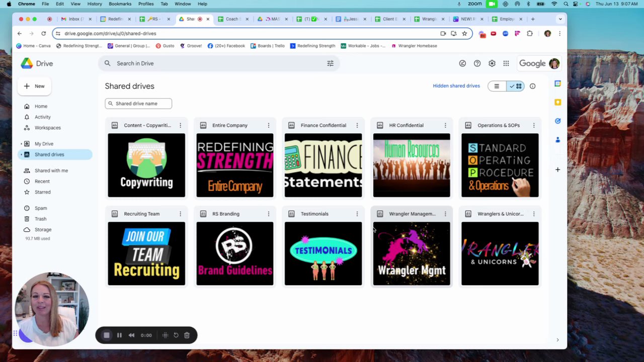Open the Profiles menu
The image size is (644, 362).
pos(146,4)
